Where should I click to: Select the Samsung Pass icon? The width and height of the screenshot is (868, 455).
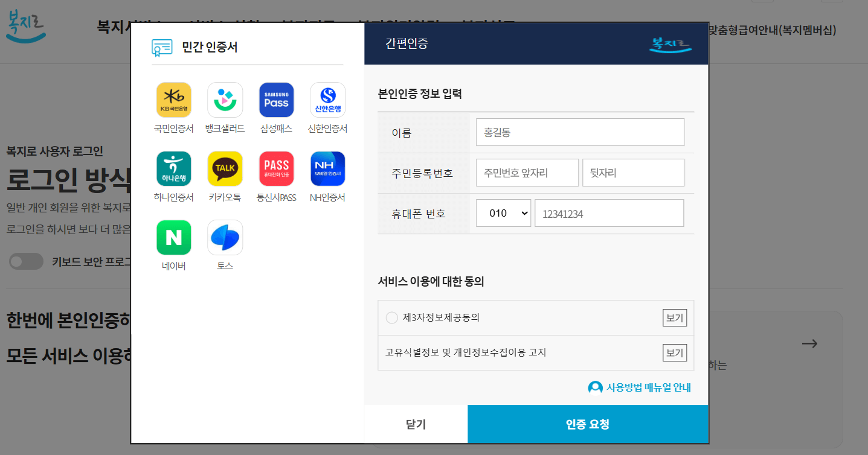(x=276, y=99)
